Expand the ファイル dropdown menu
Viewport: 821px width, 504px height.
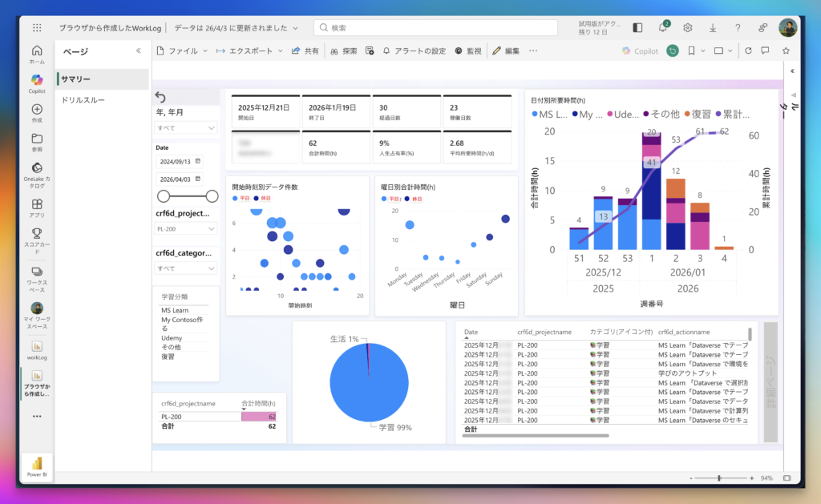coord(204,50)
